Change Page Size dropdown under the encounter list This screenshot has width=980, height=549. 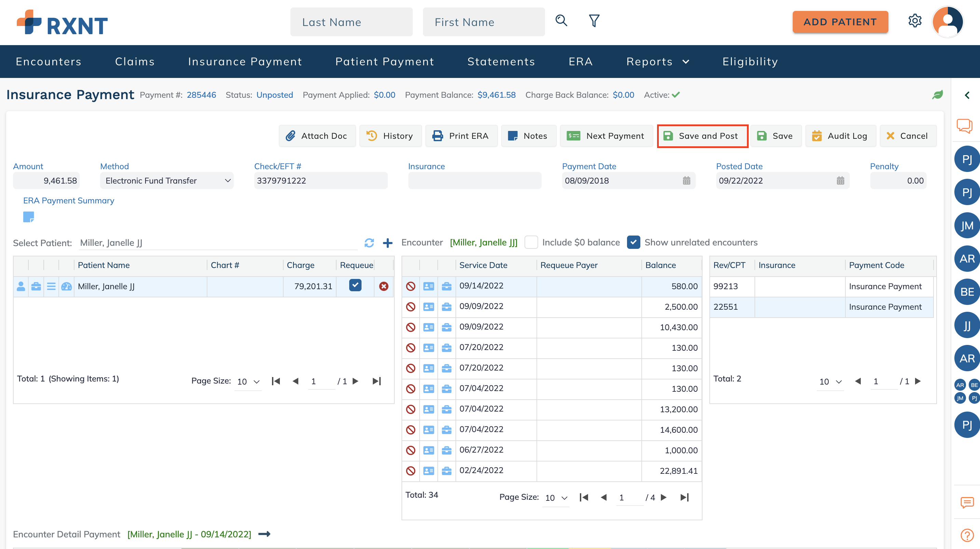(555, 497)
